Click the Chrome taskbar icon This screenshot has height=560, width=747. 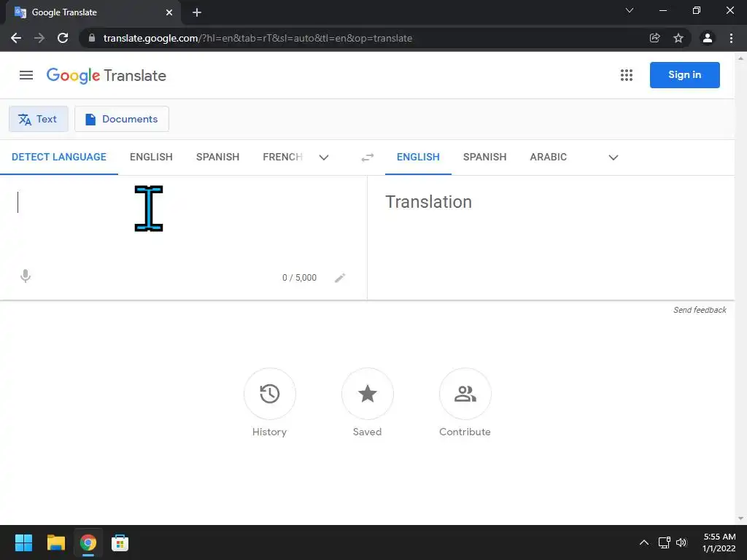[x=88, y=542]
